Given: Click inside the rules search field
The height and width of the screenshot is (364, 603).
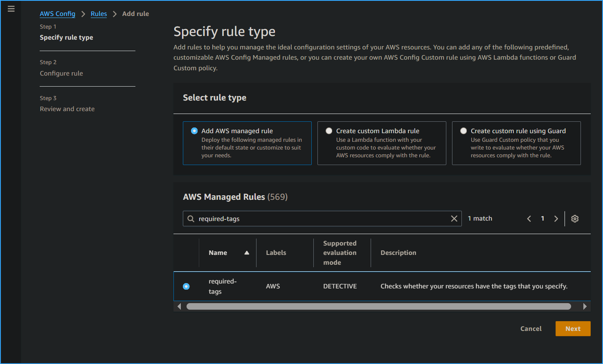Looking at the screenshot, I should (286, 218).
